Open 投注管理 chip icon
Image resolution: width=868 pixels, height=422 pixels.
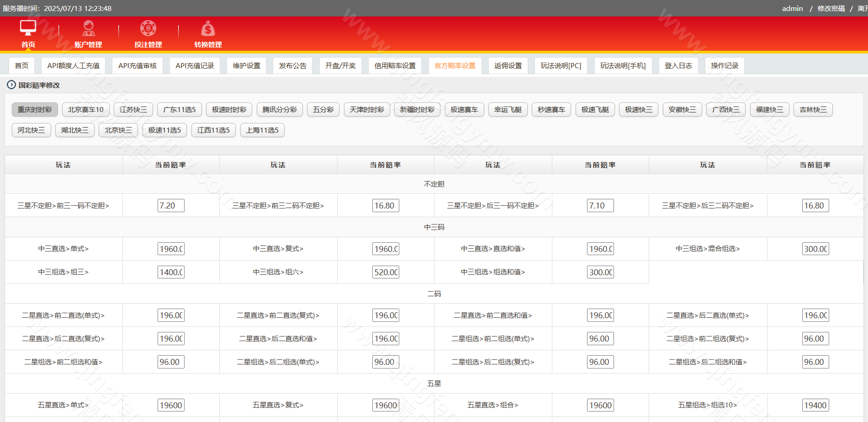pyautogui.click(x=148, y=28)
